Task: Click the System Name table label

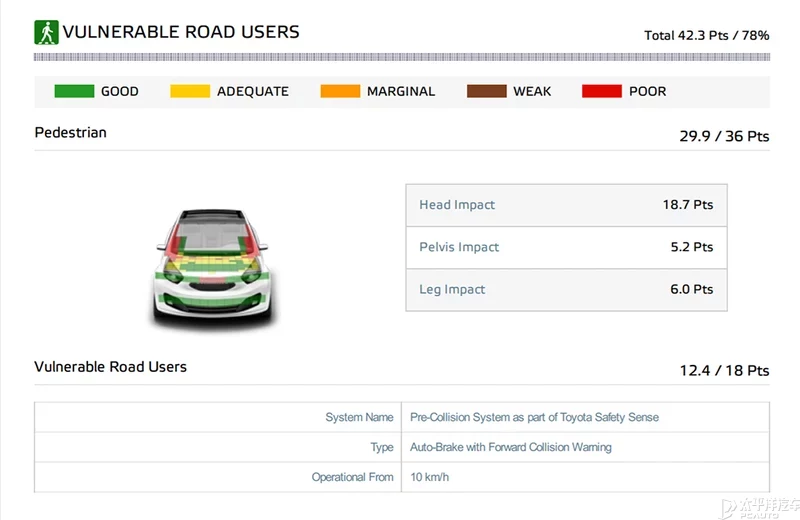Action: pos(359,417)
